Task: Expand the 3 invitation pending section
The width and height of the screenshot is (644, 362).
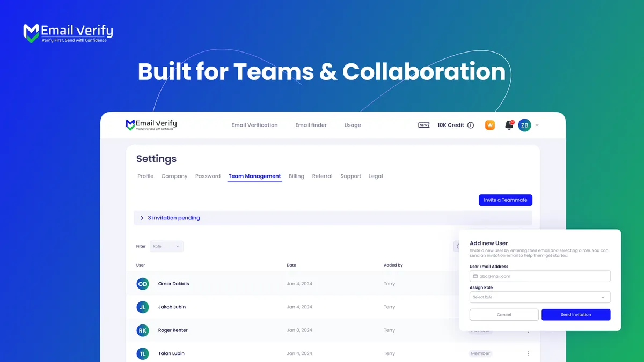Action: (333, 218)
